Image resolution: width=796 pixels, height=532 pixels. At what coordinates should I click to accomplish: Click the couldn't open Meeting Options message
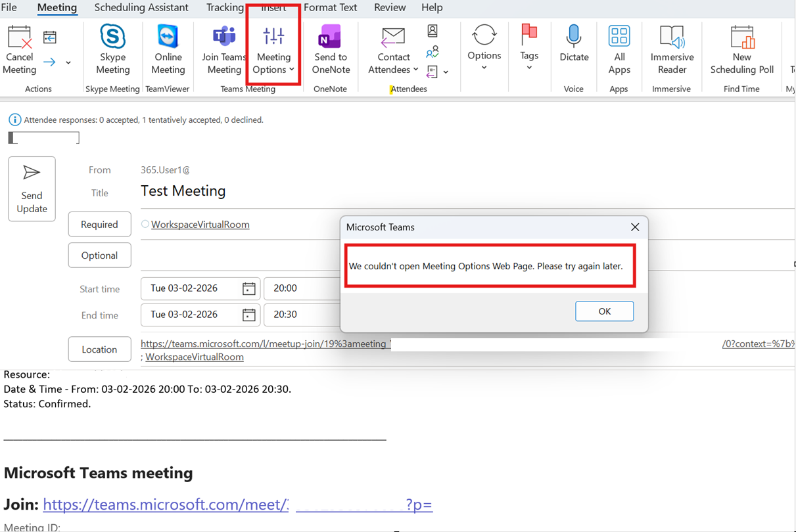(x=486, y=266)
